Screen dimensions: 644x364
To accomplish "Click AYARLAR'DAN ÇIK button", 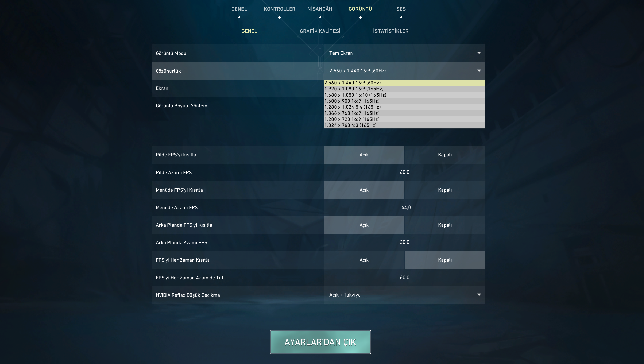I will point(320,342).
